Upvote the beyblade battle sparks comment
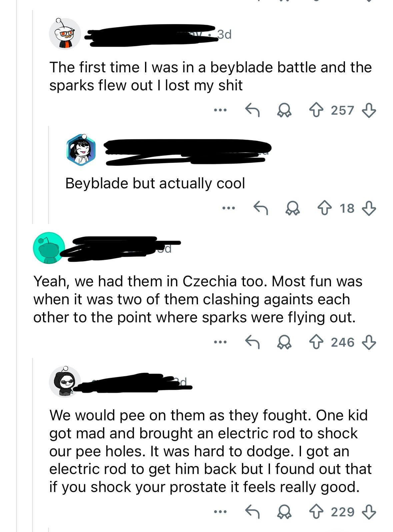Viewport: 393px width, 532px height. tap(316, 110)
